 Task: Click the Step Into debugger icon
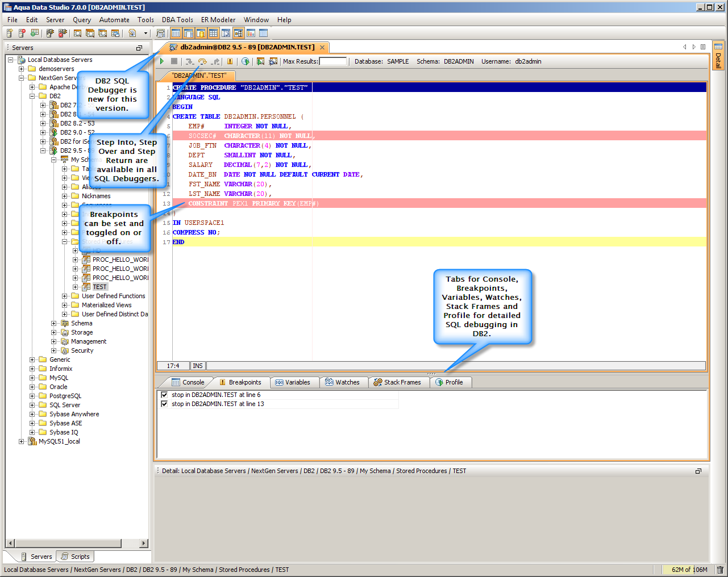click(x=190, y=61)
